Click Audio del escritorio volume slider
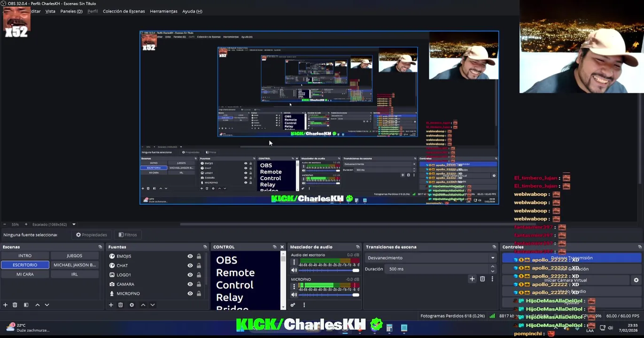The image size is (644, 338). pos(329,270)
